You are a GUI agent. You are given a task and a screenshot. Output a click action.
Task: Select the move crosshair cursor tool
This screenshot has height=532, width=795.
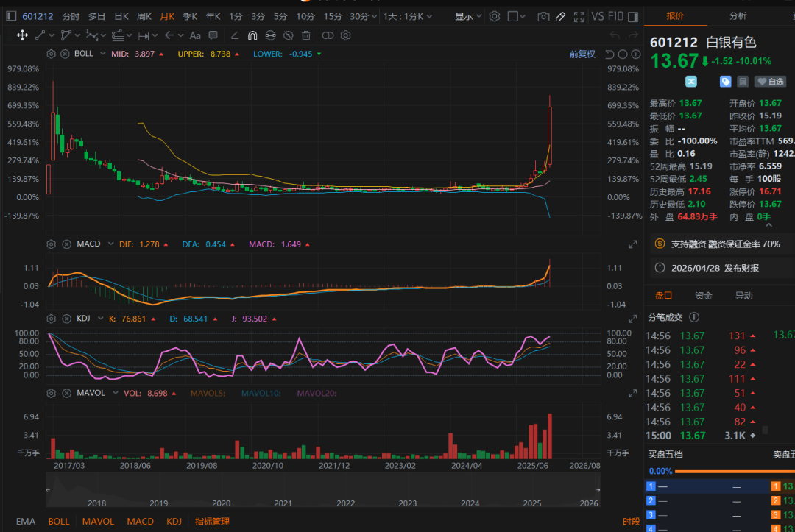point(22,35)
